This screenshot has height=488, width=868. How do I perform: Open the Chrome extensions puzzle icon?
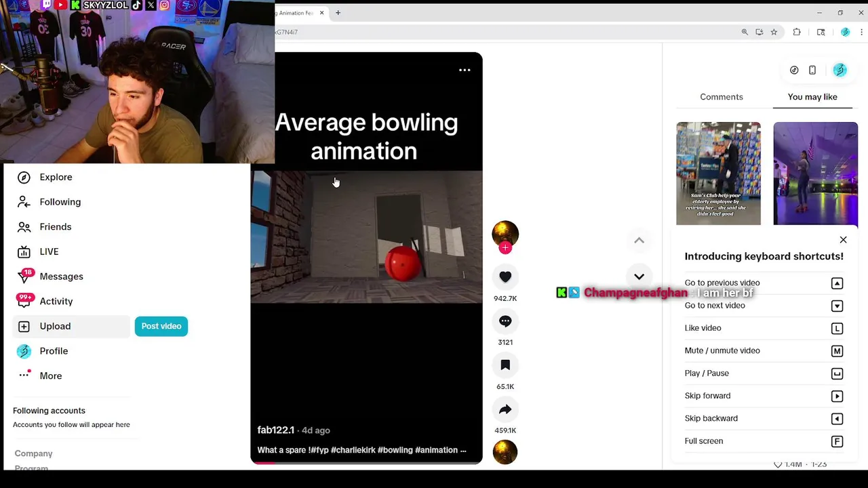coord(797,32)
